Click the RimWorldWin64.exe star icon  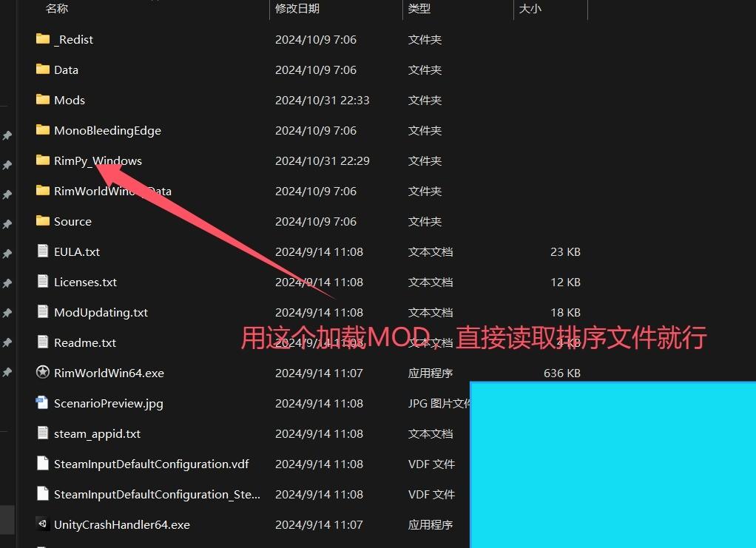[x=43, y=372]
